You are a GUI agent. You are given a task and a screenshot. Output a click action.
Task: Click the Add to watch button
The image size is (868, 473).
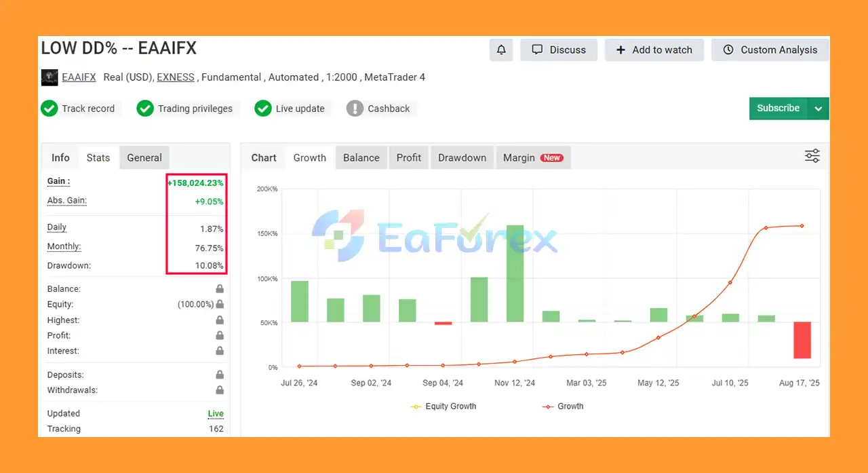click(x=654, y=50)
